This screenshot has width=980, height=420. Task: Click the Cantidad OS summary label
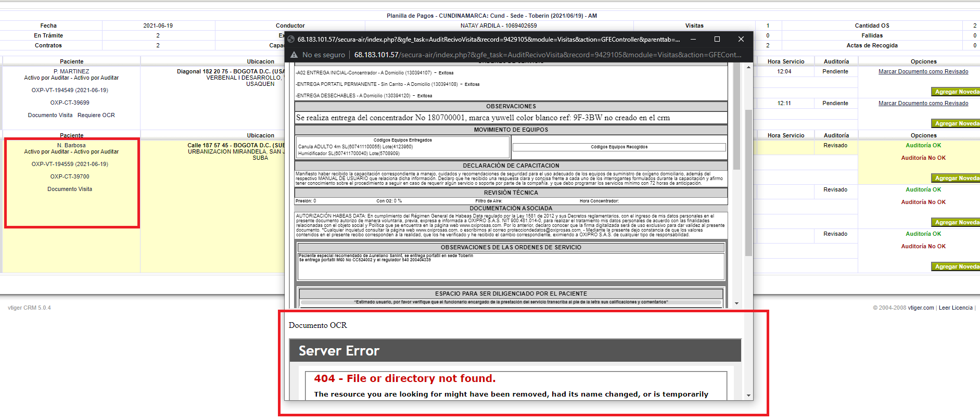coord(872,26)
